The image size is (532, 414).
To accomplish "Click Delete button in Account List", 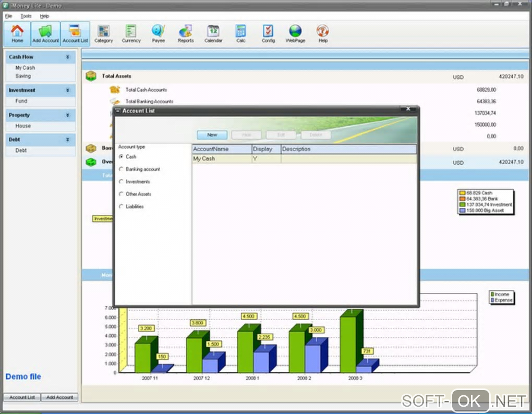I will point(316,135).
